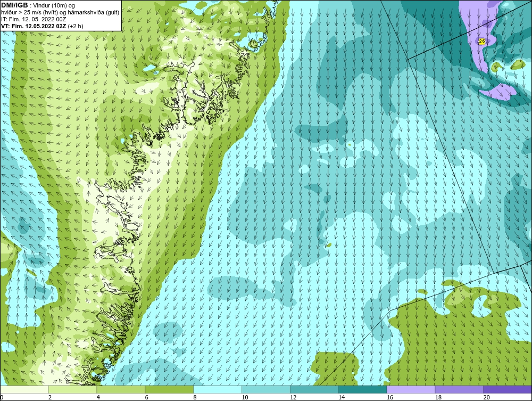Click the legend scale label '2'
This screenshot has width=532, height=401.
(50, 397)
